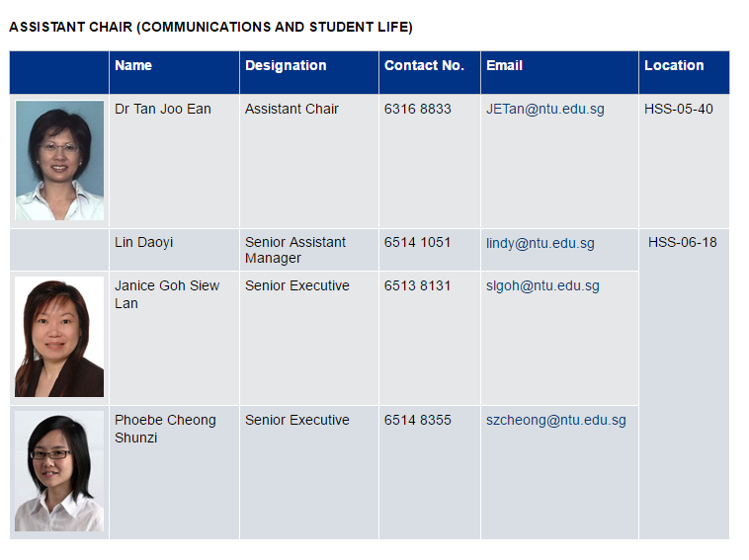Click the Email column header
749x560 pixels.
(504, 66)
